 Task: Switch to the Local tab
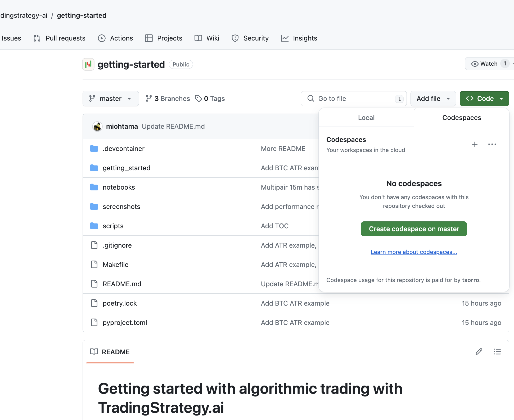point(366,118)
